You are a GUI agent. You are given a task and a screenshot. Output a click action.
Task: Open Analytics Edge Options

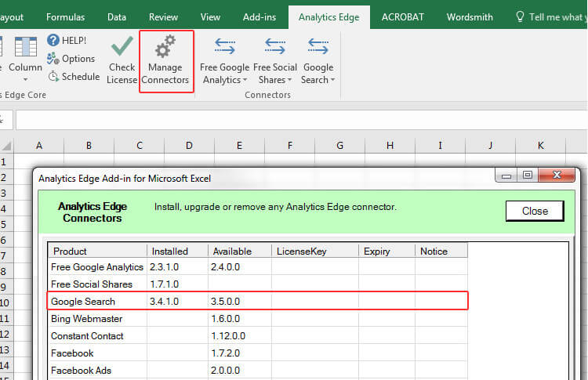(71, 59)
